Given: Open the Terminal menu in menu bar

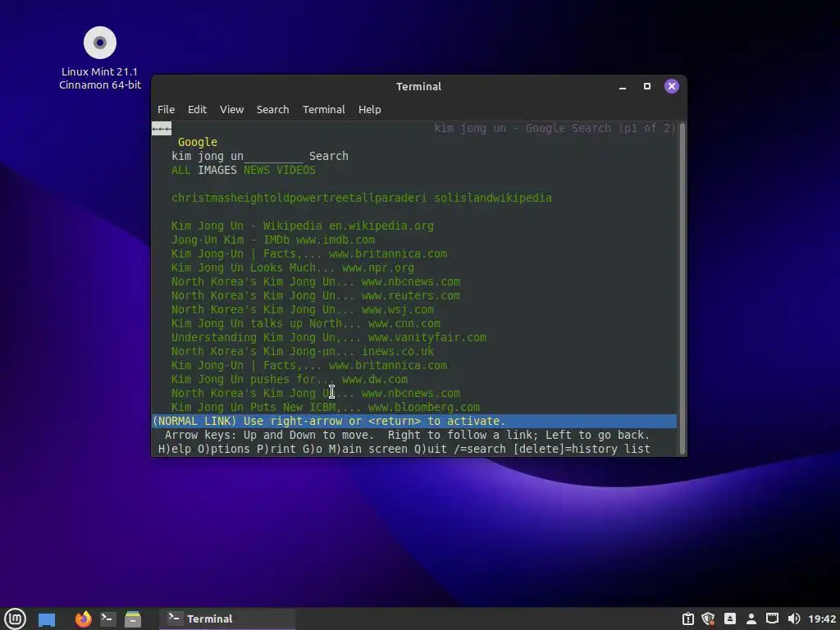Looking at the screenshot, I should pyautogui.click(x=323, y=109).
